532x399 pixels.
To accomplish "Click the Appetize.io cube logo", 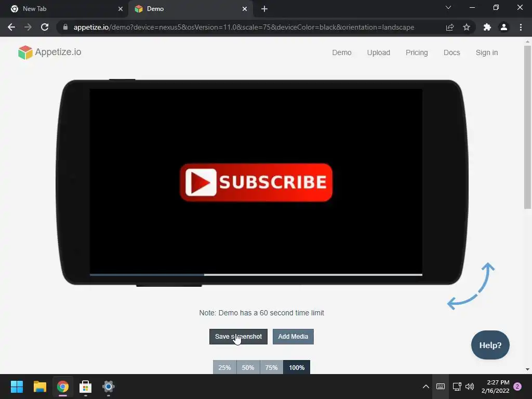I will click(25, 52).
